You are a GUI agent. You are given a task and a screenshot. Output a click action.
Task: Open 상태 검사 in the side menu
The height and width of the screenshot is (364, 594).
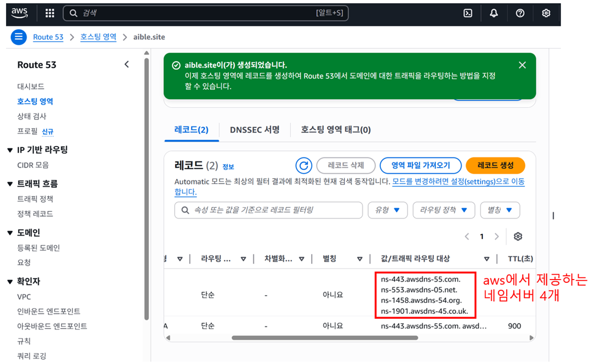pos(32,116)
